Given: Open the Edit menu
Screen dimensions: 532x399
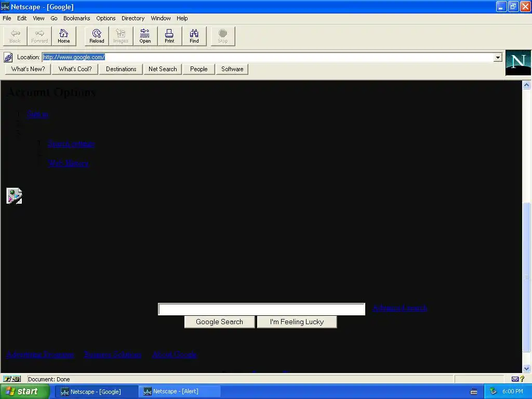Looking at the screenshot, I should pyautogui.click(x=22, y=18).
